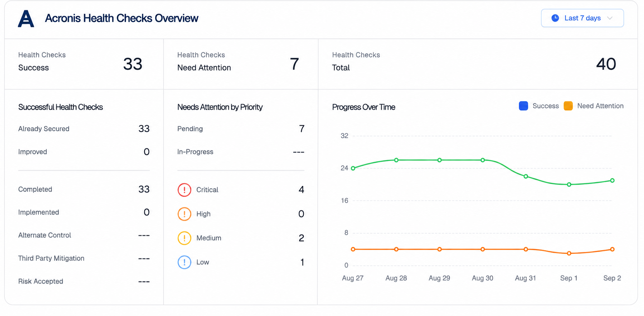Click the Low priority label
Viewport: 644px width, 316px height.
click(x=203, y=262)
